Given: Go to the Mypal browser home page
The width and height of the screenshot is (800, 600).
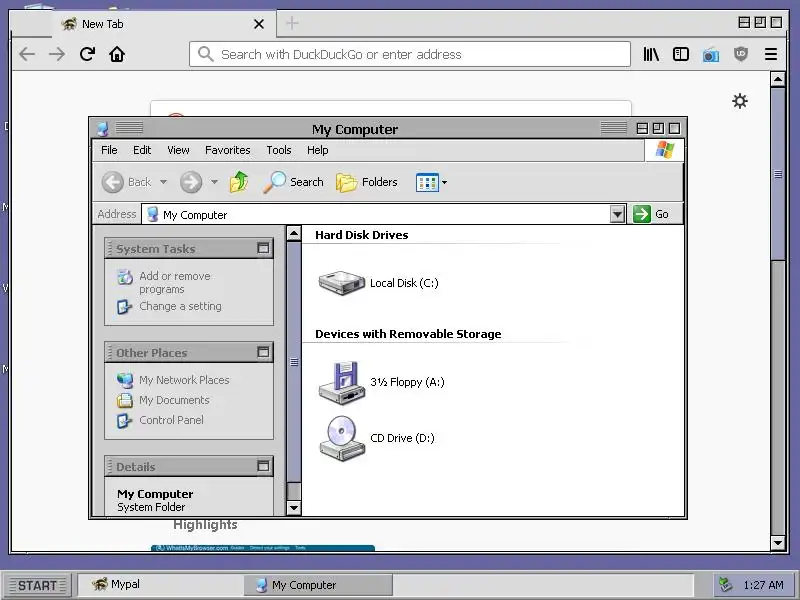Looking at the screenshot, I should 117,54.
